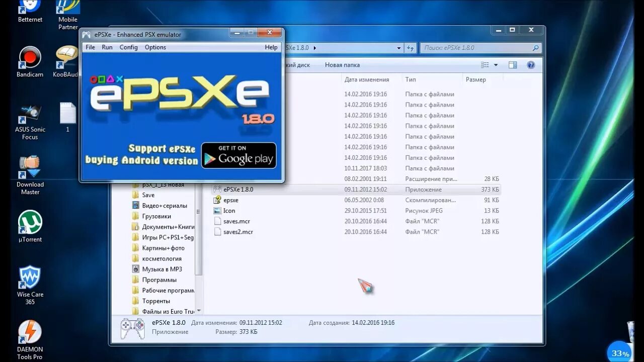Launch the Bandicam desktop icon
The width and height of the screenshot is (644, 362).
point(30,62)
